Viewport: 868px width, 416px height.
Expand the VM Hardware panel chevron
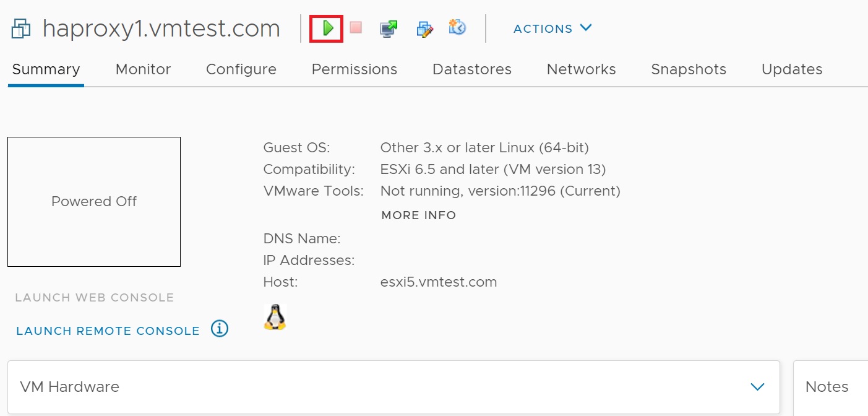757,387
